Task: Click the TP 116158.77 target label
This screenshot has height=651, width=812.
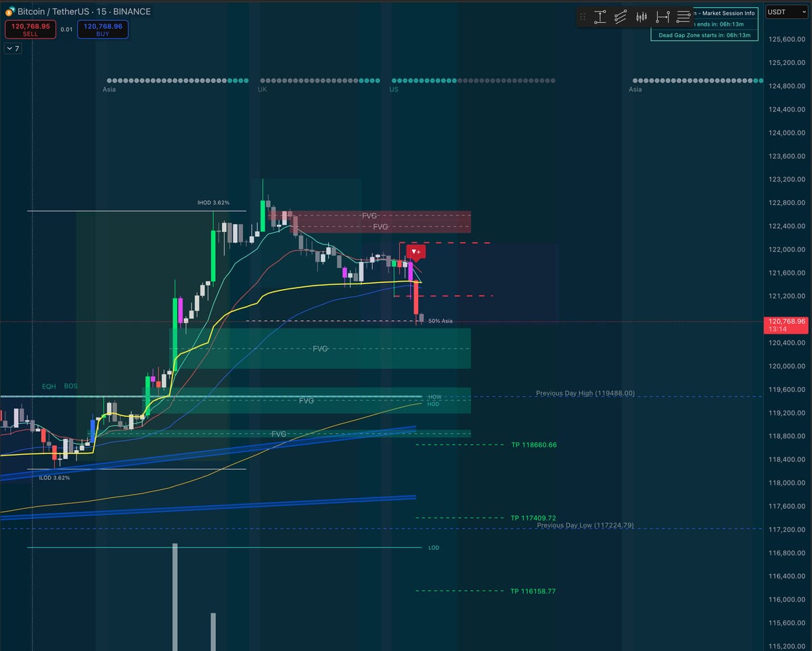Action: (x=533, y=591)
